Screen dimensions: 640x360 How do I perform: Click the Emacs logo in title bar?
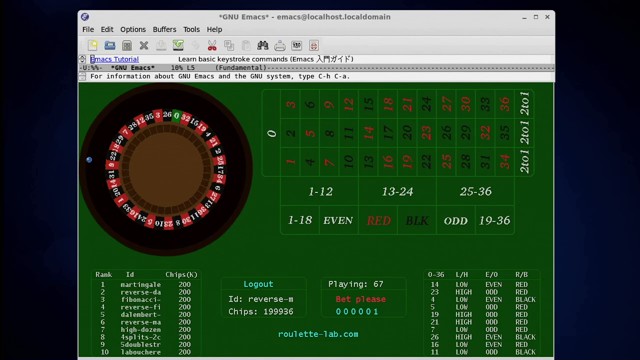[x=85, y=17]
